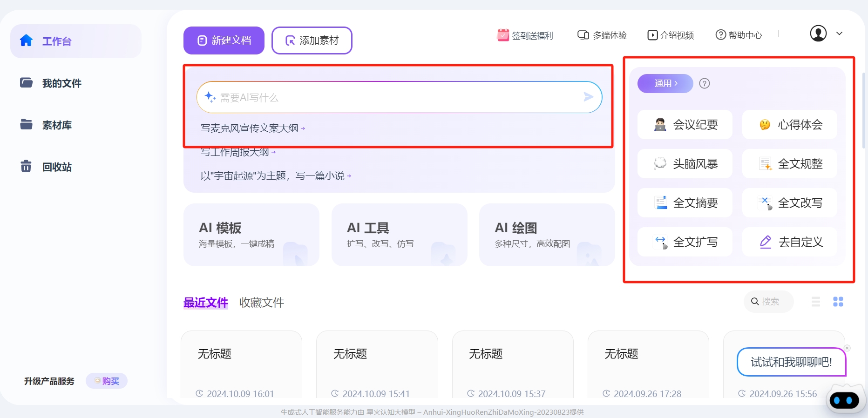Click the pencil icon on 去自定义

[x=766, y=242]
